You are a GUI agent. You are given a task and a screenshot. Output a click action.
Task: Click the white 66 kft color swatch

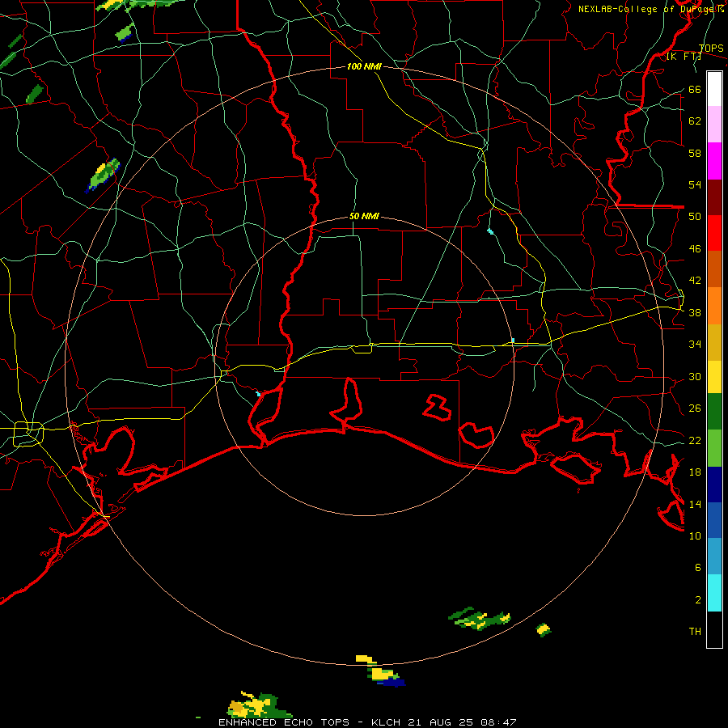coord(714,89)
